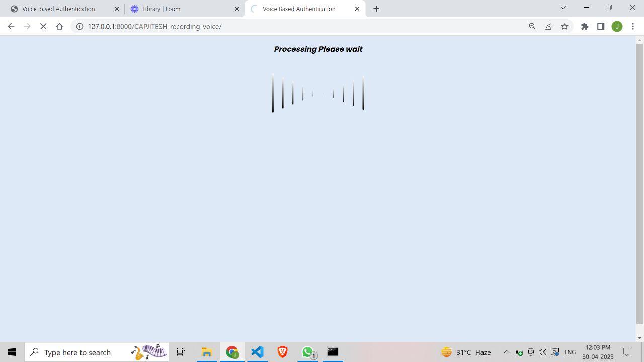Click the Chrome taskbar icon

point(232,352)
